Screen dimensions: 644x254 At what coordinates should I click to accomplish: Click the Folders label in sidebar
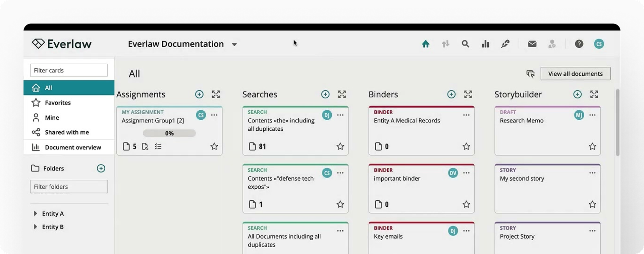coord(54,169)
